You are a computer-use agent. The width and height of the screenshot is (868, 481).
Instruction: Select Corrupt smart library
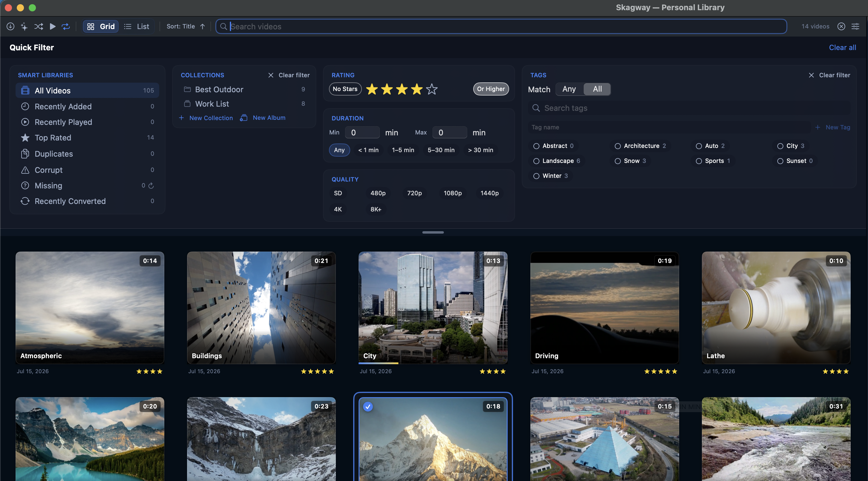tap(87, 170)
